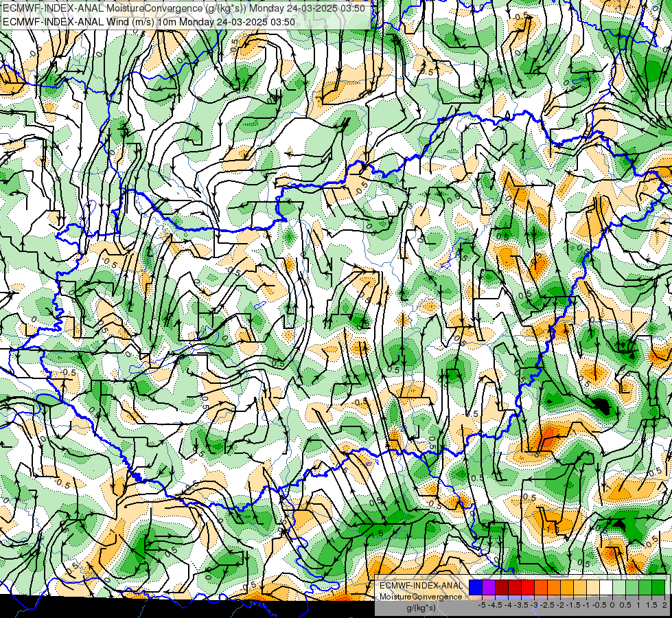The height and width of the screenshot is (618, 672).
Task: Click ECMWF-INDEX-ANAL label in the legend box
Action: [x=421, y=586]
